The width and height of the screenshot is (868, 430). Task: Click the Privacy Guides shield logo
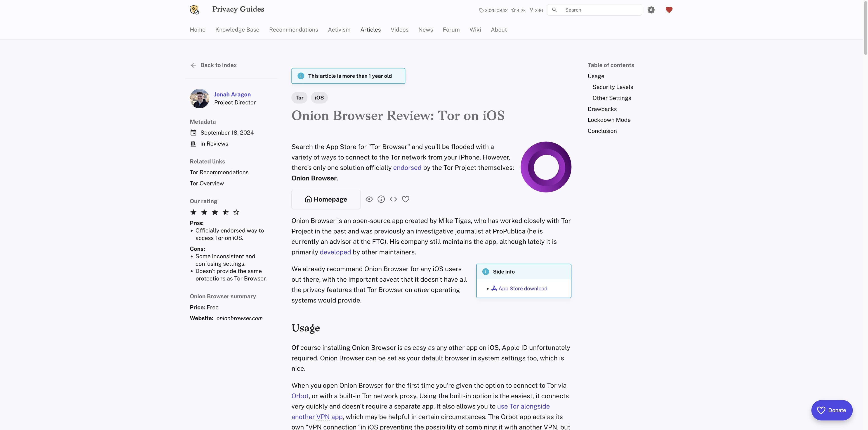click(x=194, y=10)
